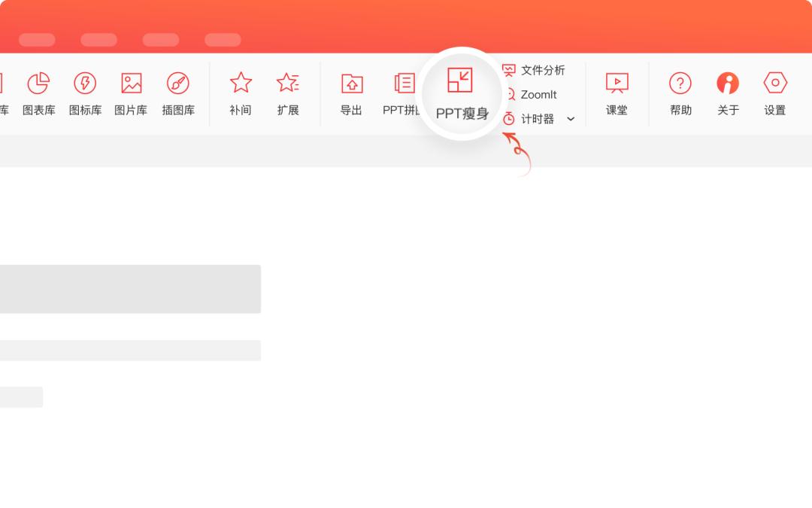812x508 pixels.
Task: Show the 关于 about info
Action: click(x=728, y=93)
